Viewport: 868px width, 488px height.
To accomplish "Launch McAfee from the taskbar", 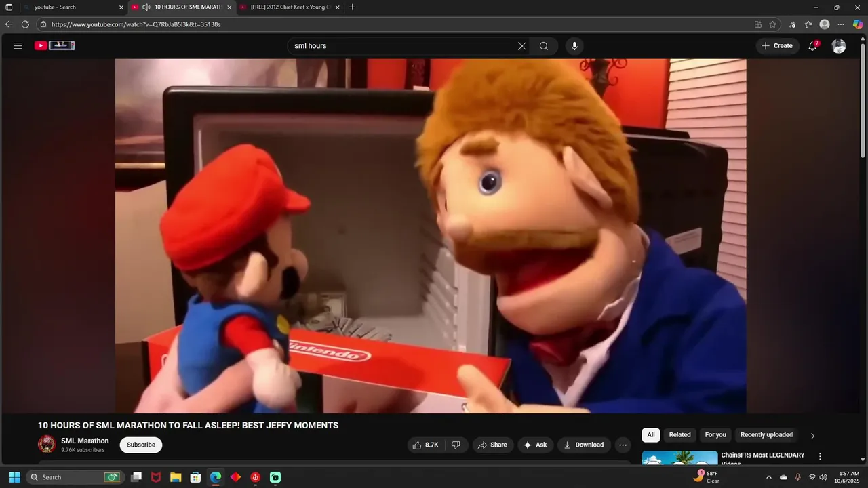I will 156,477.
